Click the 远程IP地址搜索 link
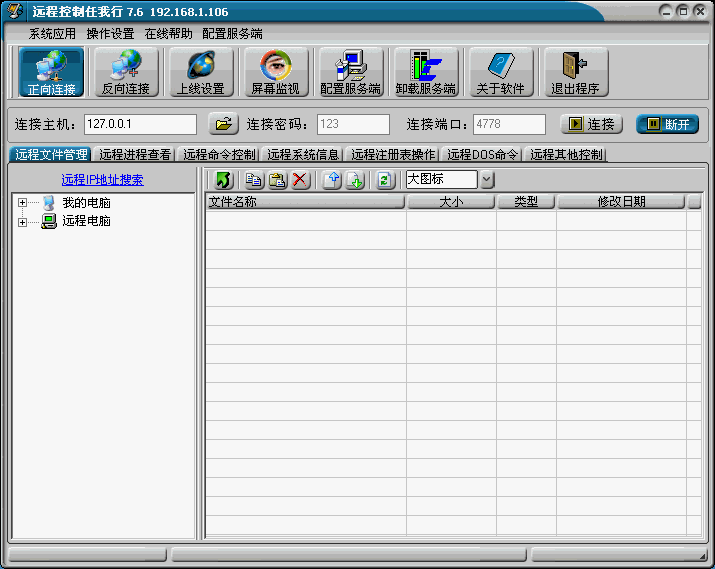This screenshot has width=715, height=569. coord(102,180)
